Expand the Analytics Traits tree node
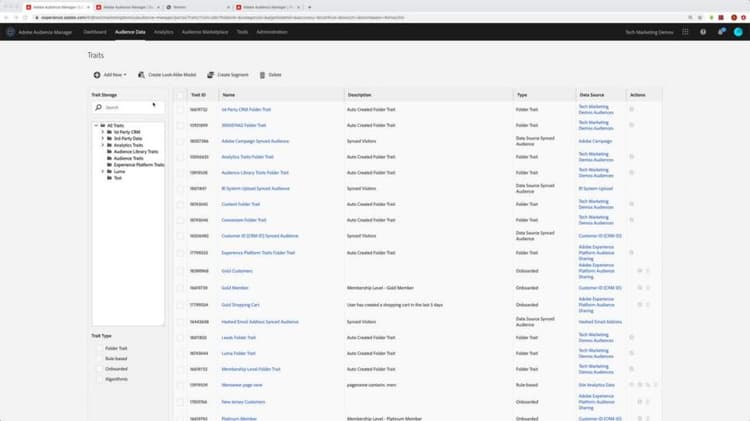750x421 pixels. (x=103, y=145)
